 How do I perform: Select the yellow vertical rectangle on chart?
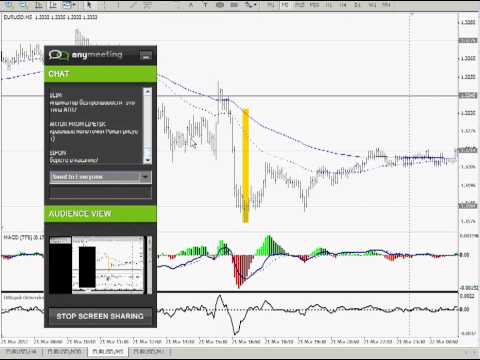tap(246, 165)
